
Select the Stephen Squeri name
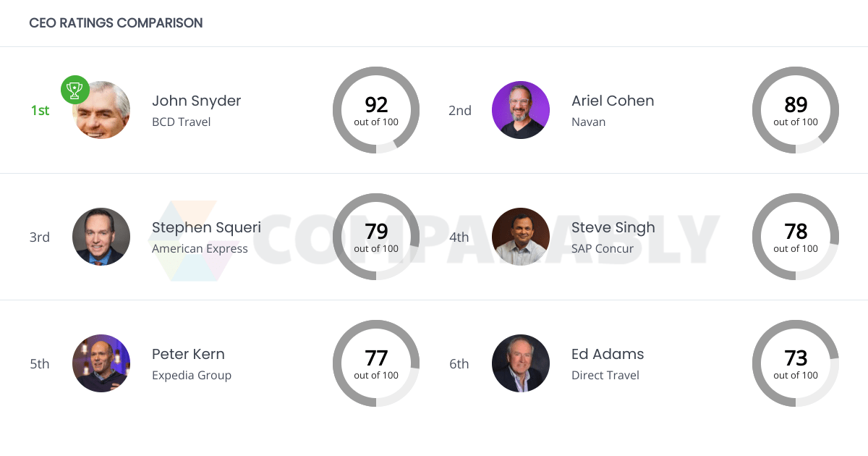(206, 227)
